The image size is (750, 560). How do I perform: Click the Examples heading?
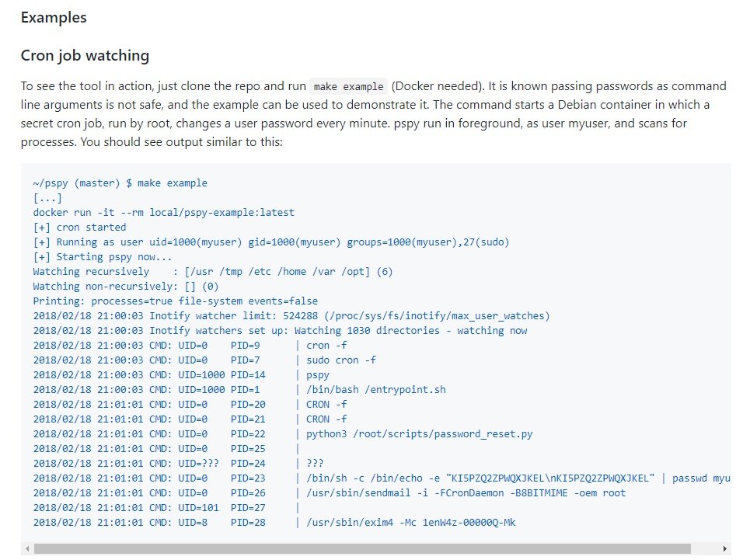click(x=54, y=18)
